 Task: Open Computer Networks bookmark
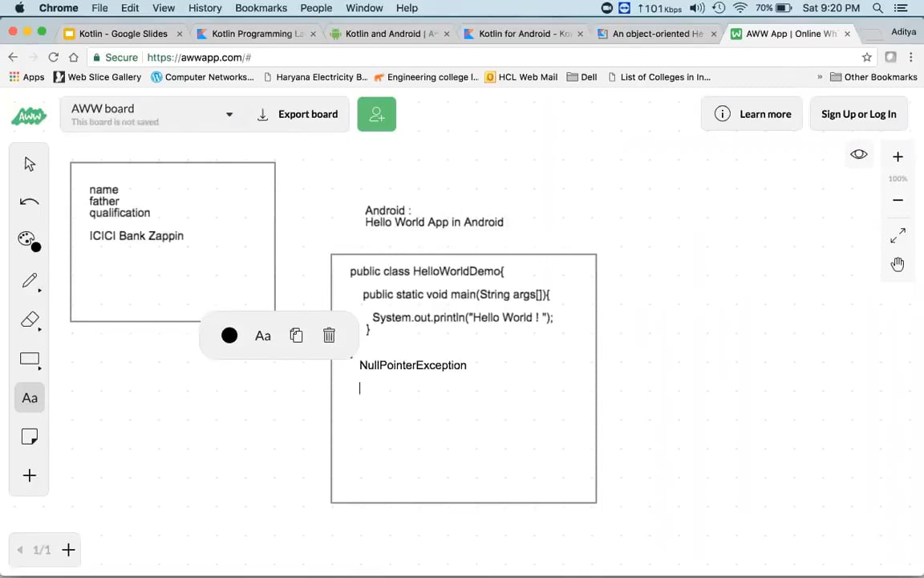click(x=202, y=77)
